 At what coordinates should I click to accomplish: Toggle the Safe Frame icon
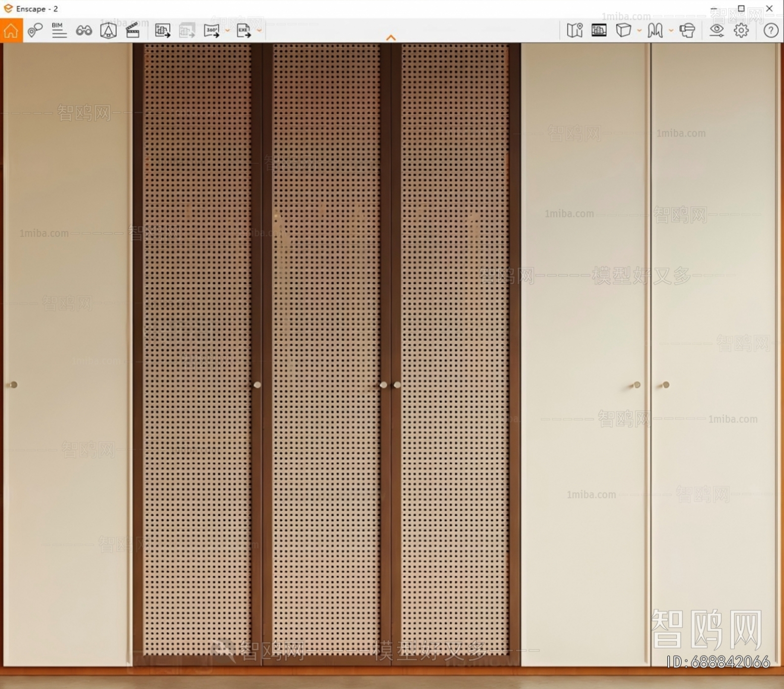(599, 31)
